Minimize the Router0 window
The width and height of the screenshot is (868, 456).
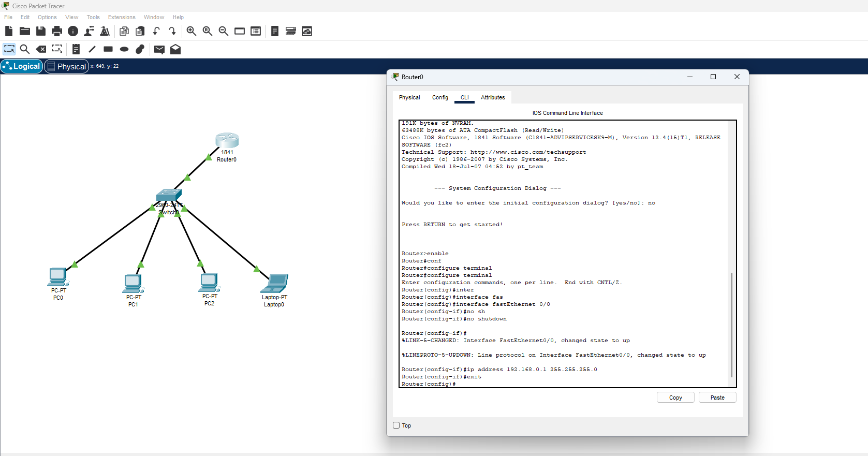pos(690,77)
